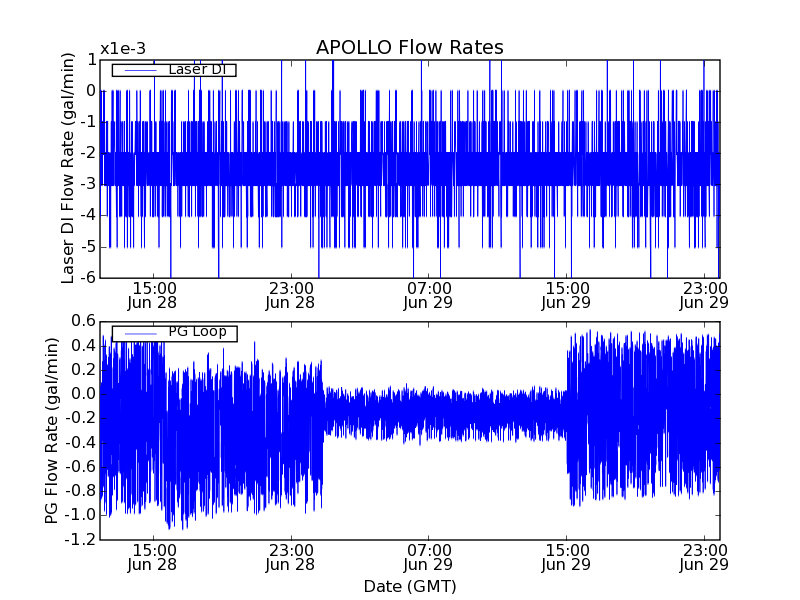The height and width of the screenshot is (600, 800).
Task: Click the 'Laser DI' legend entry
Action: tap(174, 69)
